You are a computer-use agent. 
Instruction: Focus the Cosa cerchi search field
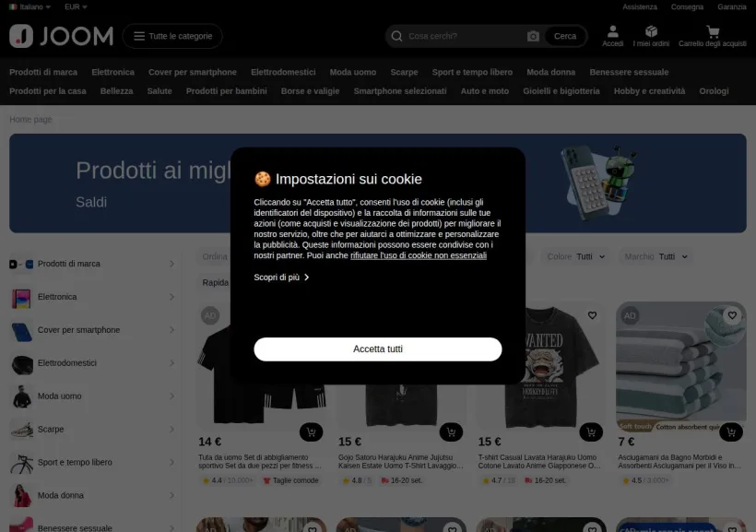(x=465, y=36)
